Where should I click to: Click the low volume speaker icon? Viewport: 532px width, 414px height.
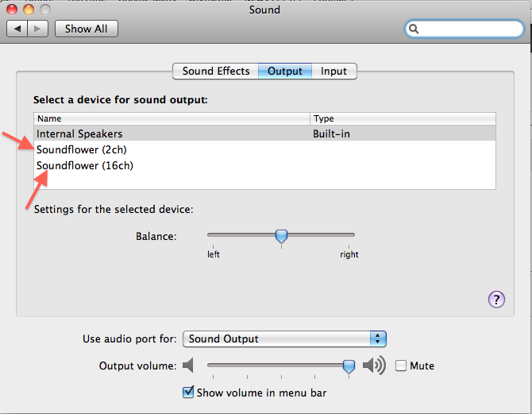tap(188, 366)
